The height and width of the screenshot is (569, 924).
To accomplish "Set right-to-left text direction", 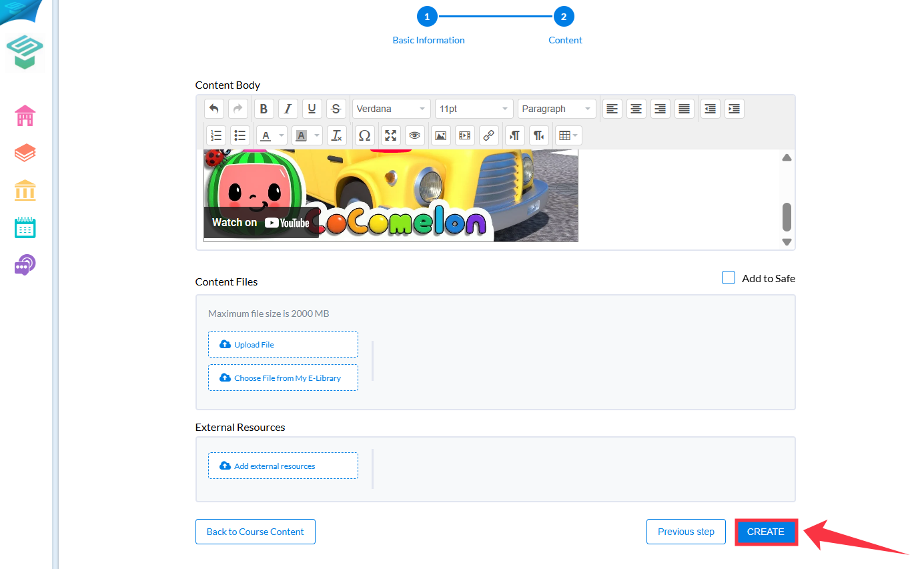I will 539,135.
